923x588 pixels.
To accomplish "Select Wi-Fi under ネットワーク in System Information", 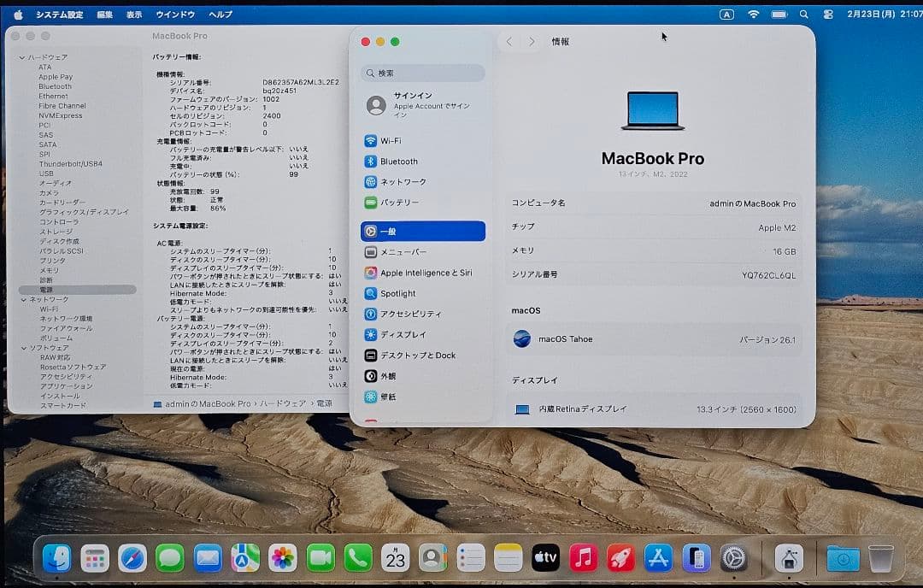I will click(49, 309).
